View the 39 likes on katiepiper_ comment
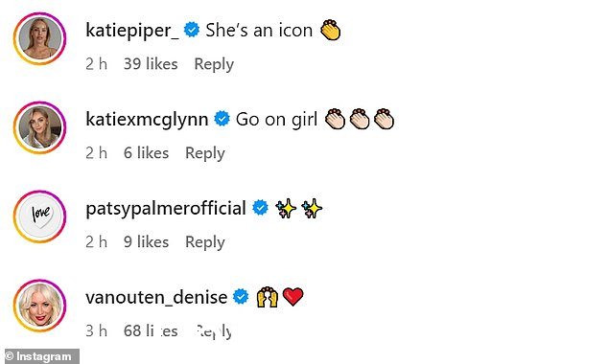 pos(151,64)
